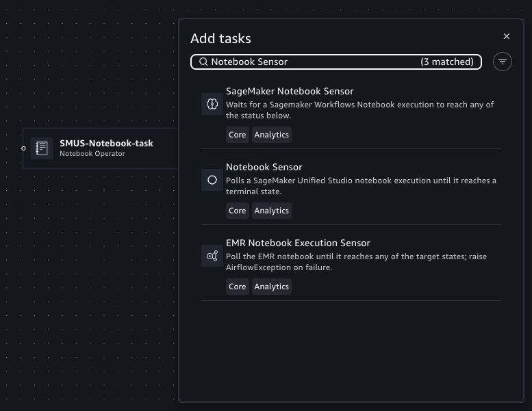Screen dimensions: 532x411
Task: Click the '(3 matched)' result count
Action: click(447, 62)
